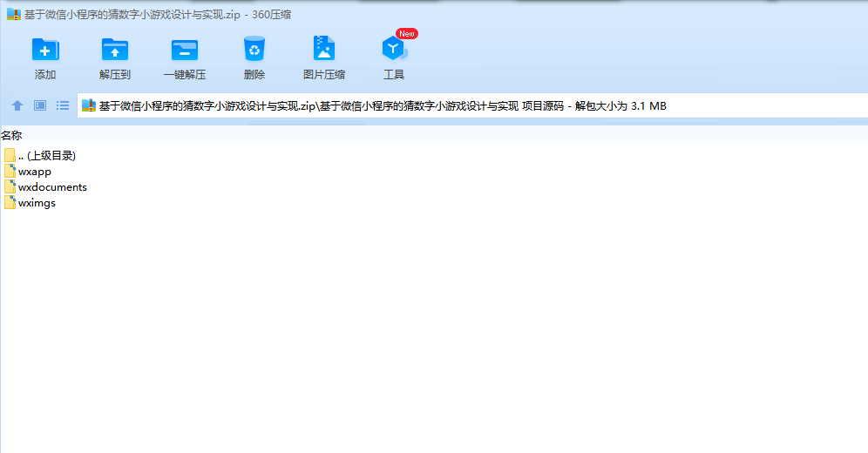Select the .. (上级目录) parent directory row

[40, 155]
